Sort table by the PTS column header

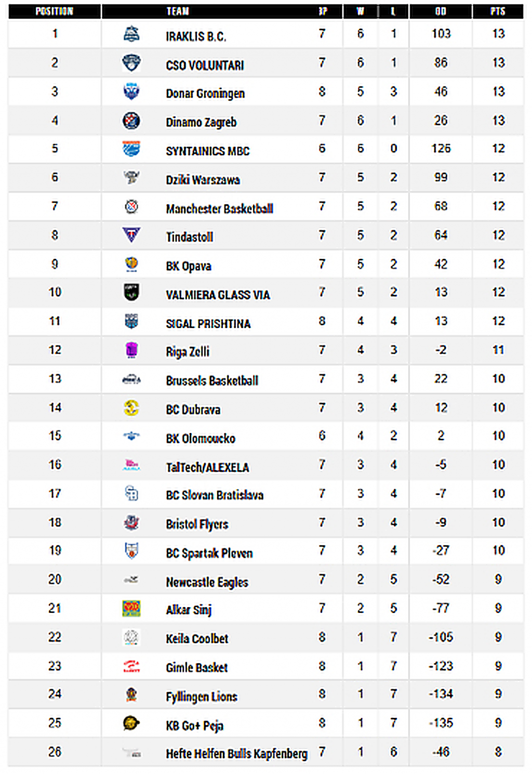coord(498,11)
